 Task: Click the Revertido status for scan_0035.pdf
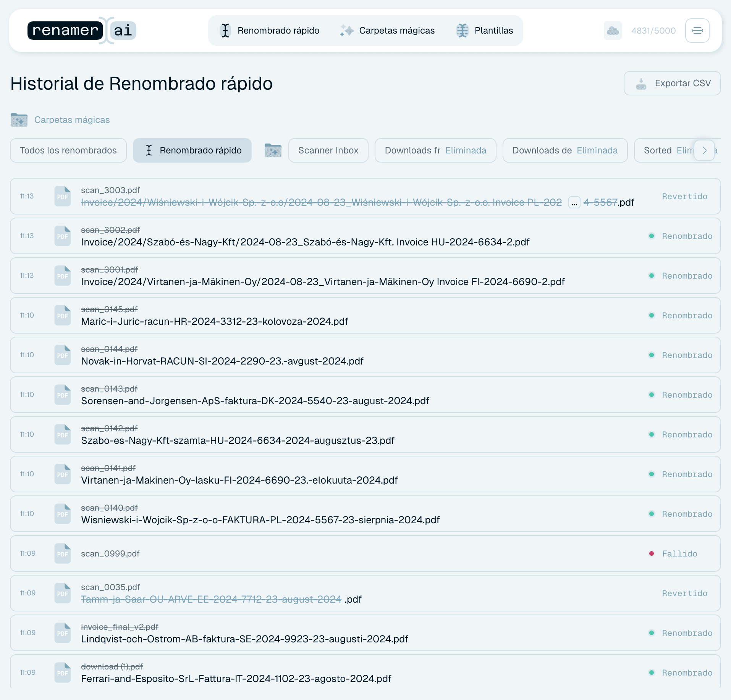point(684,593)
